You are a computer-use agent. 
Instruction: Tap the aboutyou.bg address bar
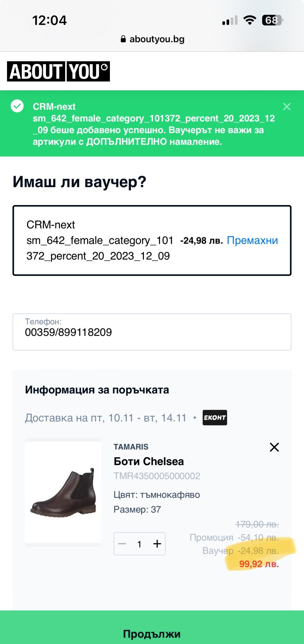(156, 39)
